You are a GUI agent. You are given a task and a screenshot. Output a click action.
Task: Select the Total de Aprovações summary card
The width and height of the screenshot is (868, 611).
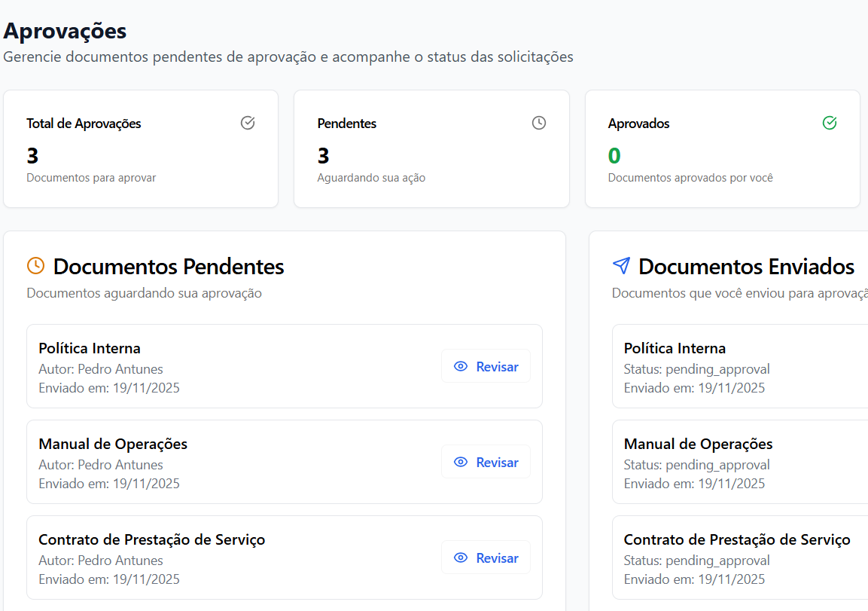point(140,148)
